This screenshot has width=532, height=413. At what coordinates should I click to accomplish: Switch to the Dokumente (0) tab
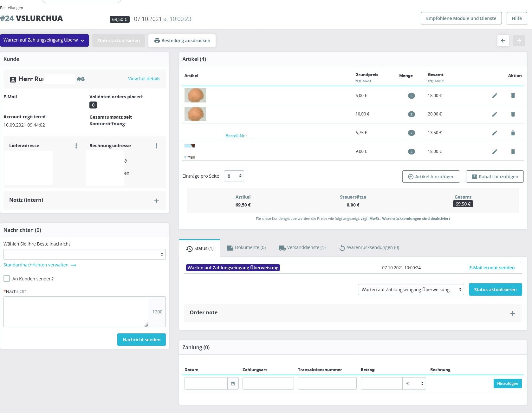(x=246, y=248)
